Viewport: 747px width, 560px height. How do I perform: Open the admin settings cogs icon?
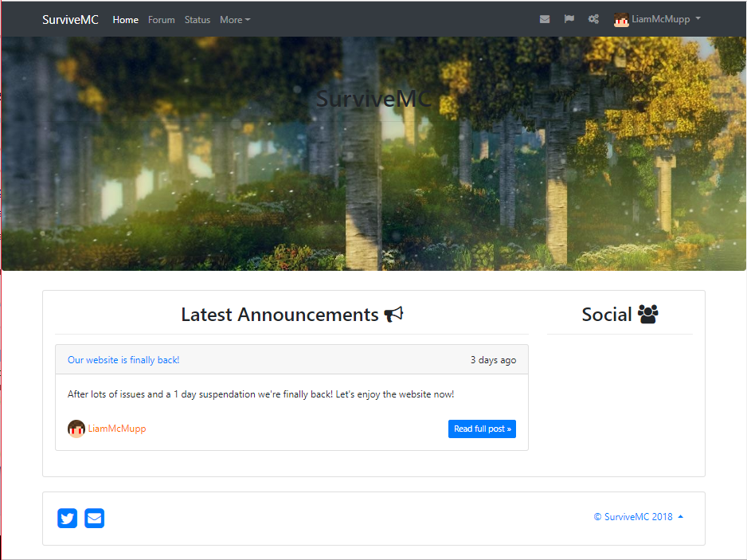coord(593,19)
